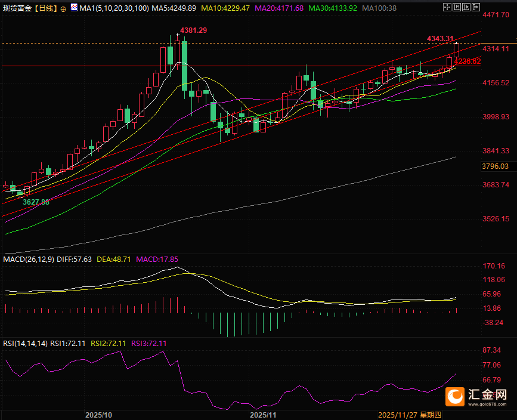Click the 3998.93 price axis label

[496, 117]
